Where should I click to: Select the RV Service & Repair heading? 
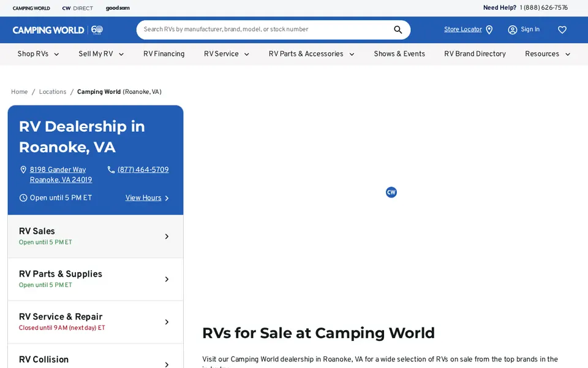(61, 317)
